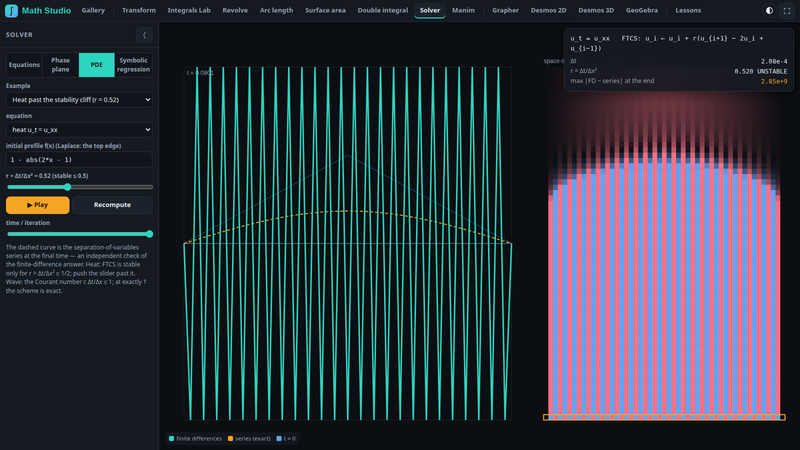The width and height of the screenshot is (800, 450).
Task: Open the Desmos 3D tab
Action: coord(596,10)
